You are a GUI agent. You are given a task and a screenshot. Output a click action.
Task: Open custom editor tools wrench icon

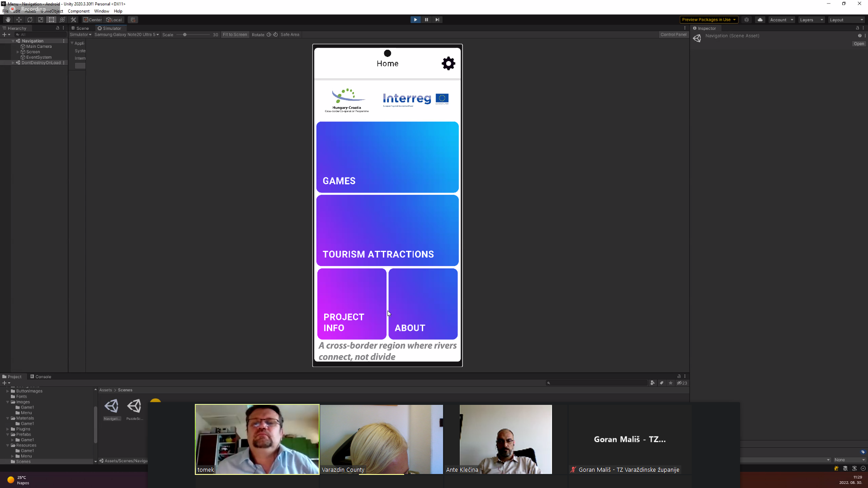click(74, 20)
